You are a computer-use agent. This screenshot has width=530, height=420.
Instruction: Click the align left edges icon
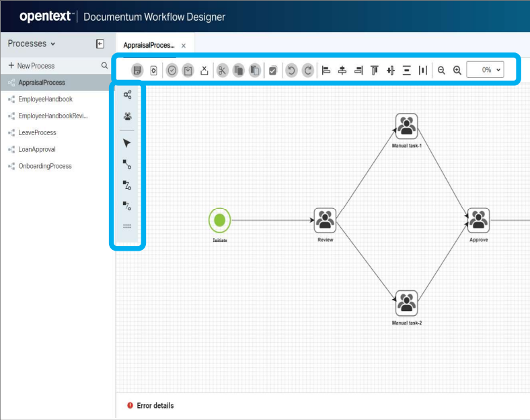pyautogui.click(x=326, y=70)
